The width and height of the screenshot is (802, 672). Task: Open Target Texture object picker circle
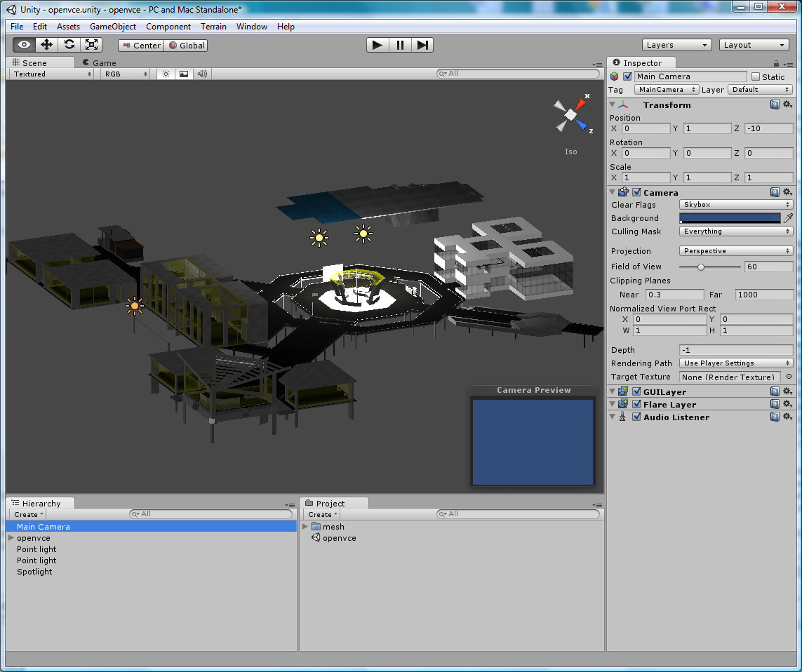pyautogui.click(x=789, y=377)
